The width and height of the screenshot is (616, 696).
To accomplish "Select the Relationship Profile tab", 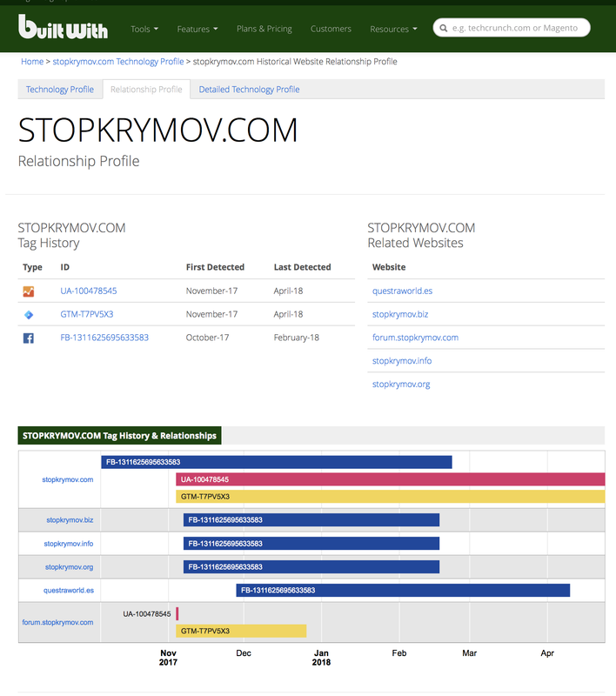I will tap(146, 90).
